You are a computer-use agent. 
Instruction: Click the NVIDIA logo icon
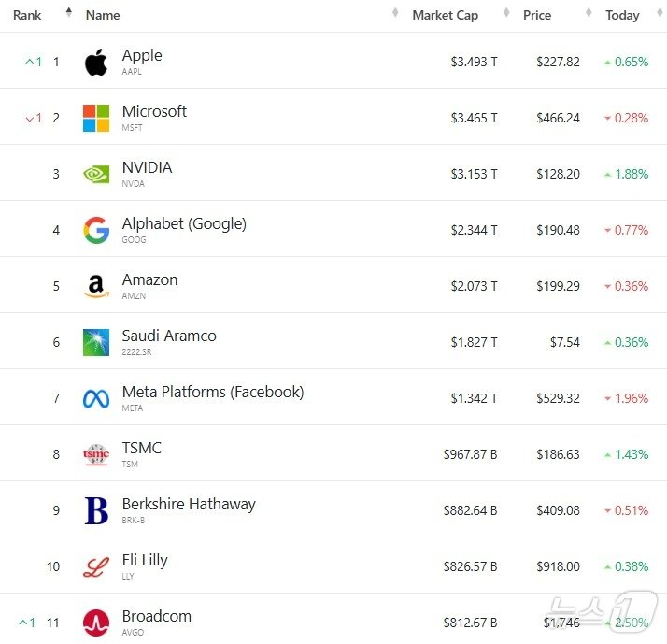tap(96, 174)
